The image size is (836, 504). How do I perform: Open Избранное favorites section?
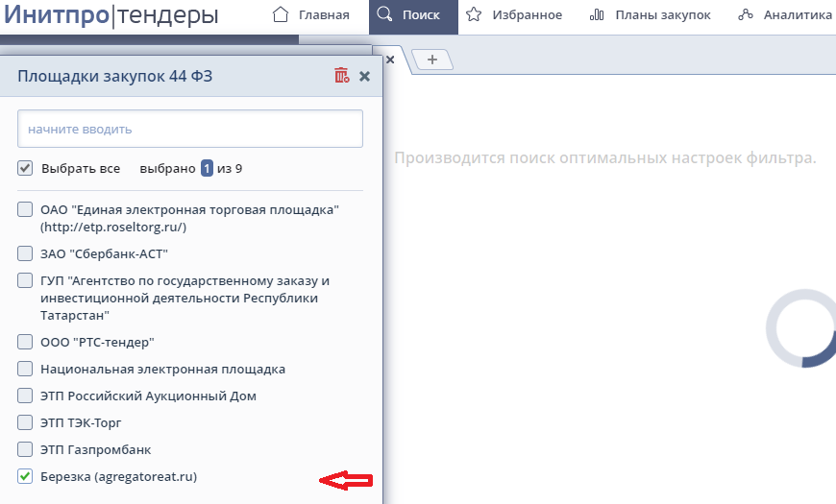point(513,15)
